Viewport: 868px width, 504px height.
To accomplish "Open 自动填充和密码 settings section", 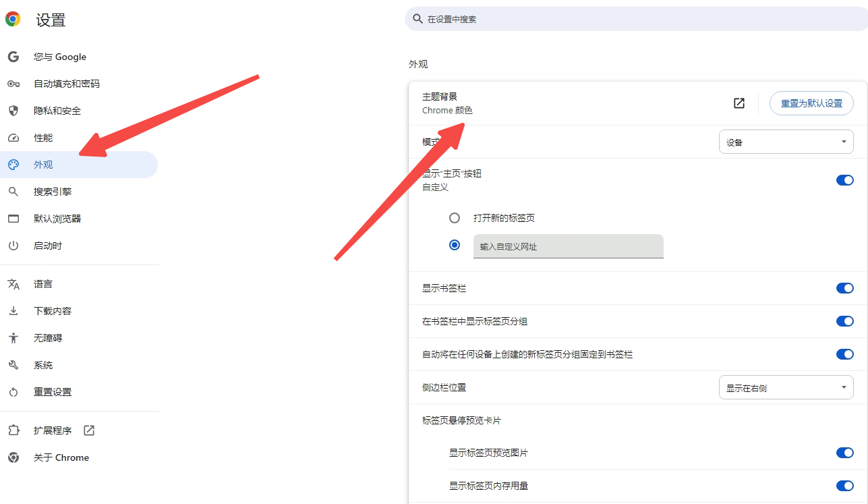I will click(79, 84).
